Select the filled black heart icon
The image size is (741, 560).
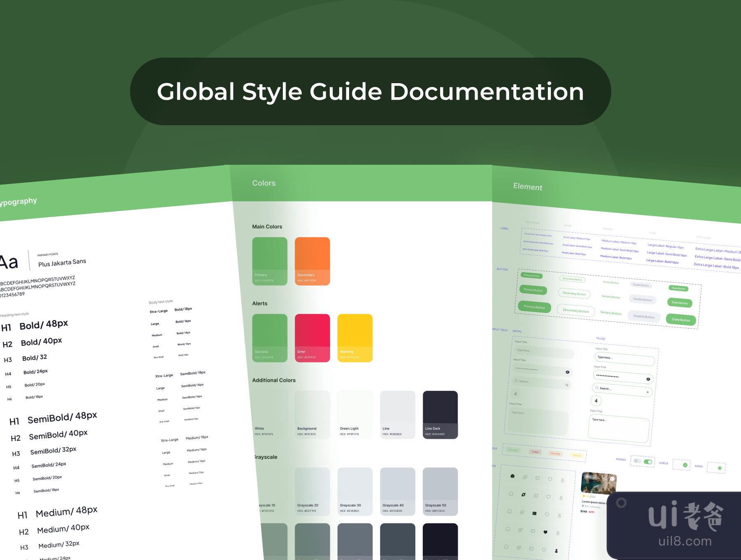pyautogui.click(x=545, y=532)
